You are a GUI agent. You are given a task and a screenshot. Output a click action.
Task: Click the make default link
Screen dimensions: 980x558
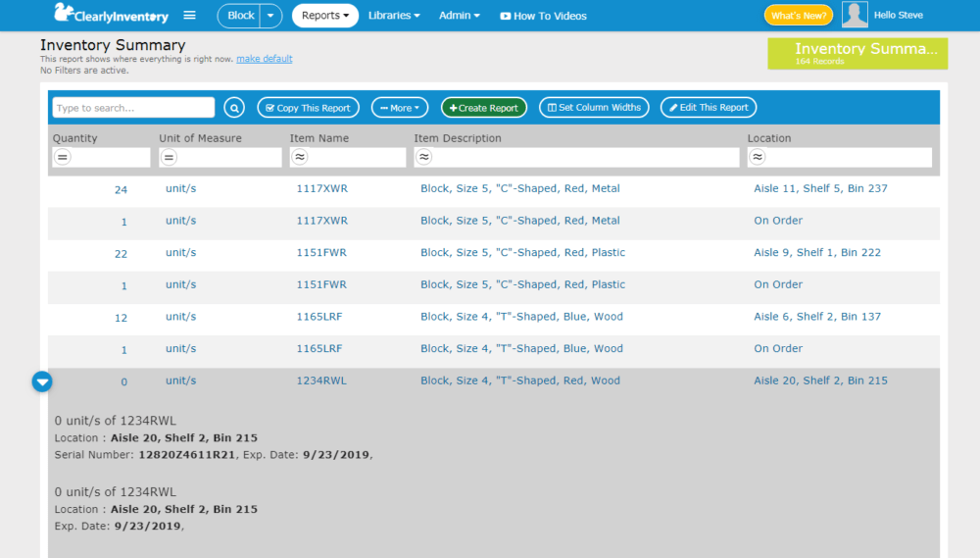click(x=265, y=59)
